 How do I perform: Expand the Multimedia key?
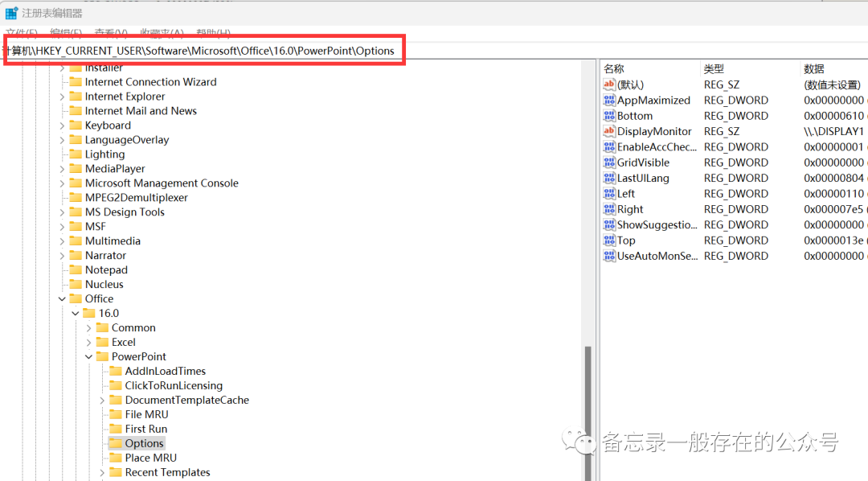(x=62, y=240)
